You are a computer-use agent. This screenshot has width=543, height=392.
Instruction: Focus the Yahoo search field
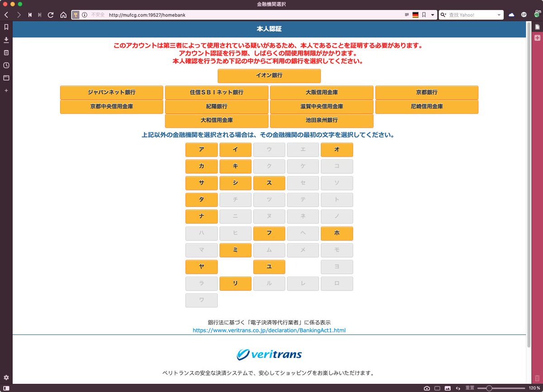(472, 14)
